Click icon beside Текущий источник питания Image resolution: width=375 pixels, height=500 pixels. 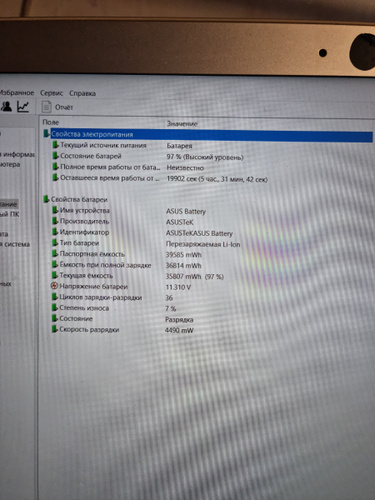click(x=55, y=145)
